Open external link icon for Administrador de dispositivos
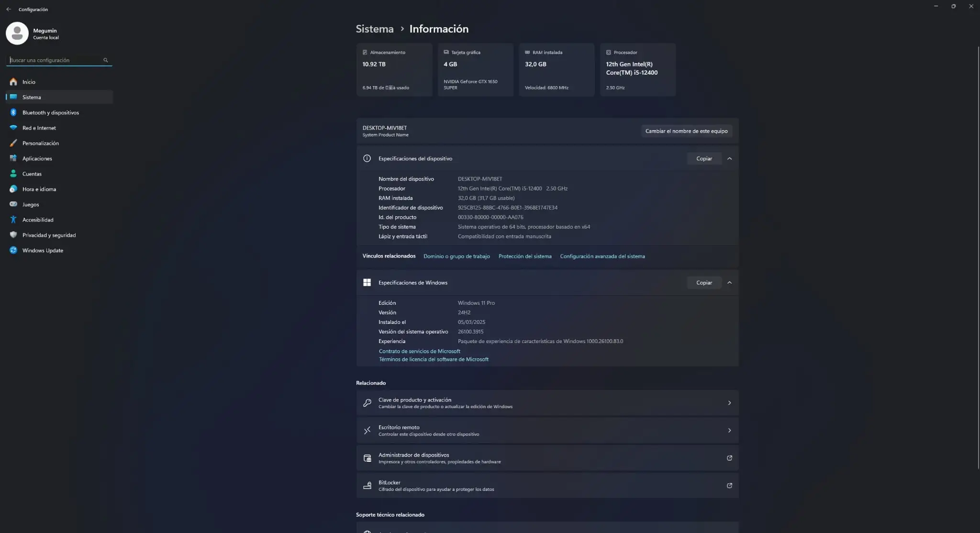This screenshot has width=980, height=533. (x=729, y=458)
